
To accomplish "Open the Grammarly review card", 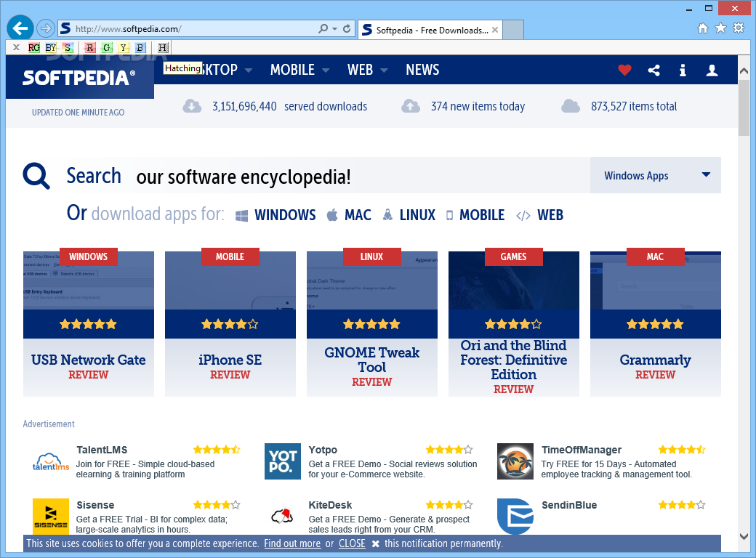I will (656, 324).
